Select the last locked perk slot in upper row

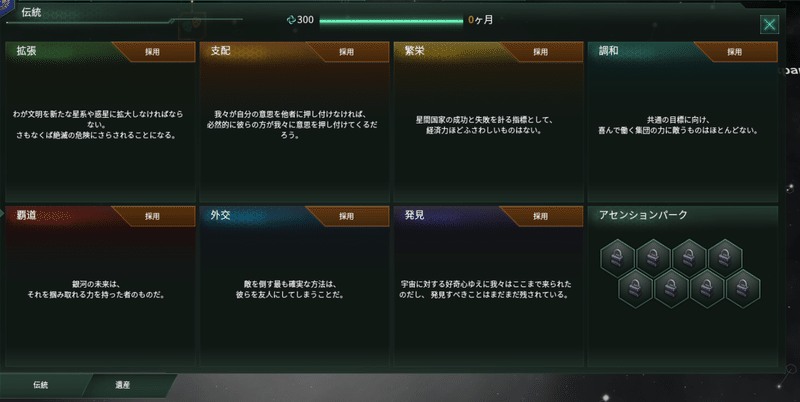pos(725,258)
